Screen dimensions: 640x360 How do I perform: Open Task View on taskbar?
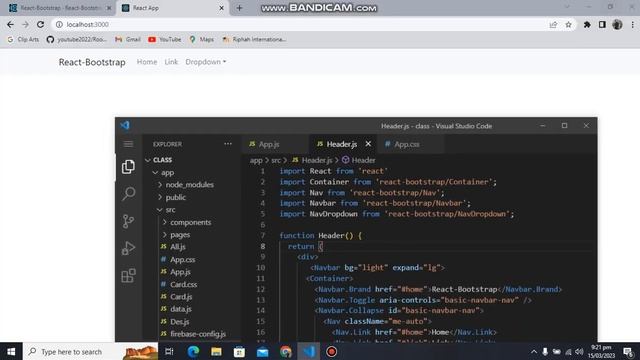coord(169,351)
